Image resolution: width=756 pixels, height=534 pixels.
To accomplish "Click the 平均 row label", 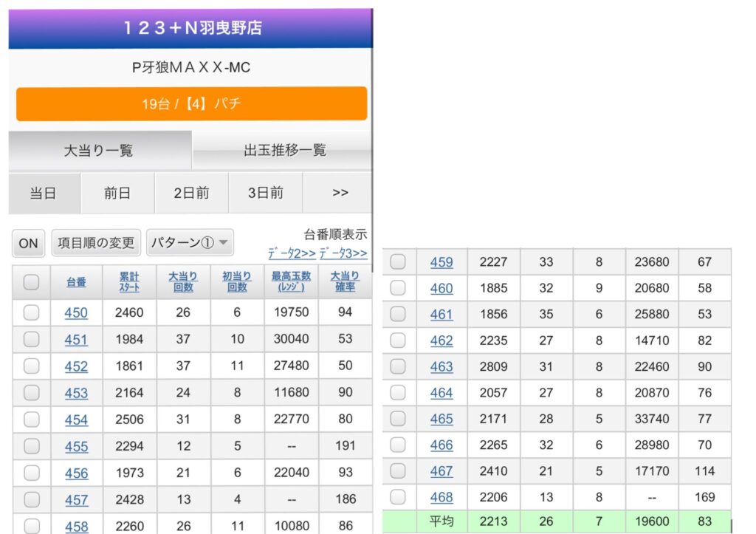I will click(441, 521).
